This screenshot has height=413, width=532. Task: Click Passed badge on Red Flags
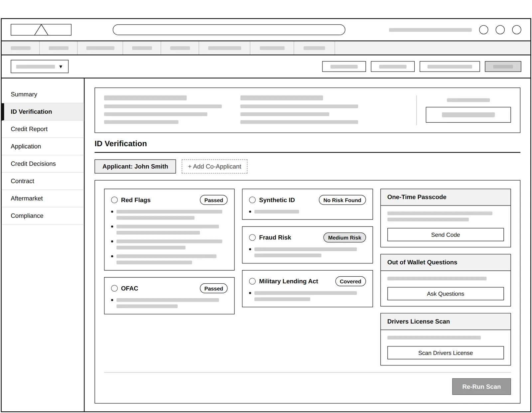point(214,200)
